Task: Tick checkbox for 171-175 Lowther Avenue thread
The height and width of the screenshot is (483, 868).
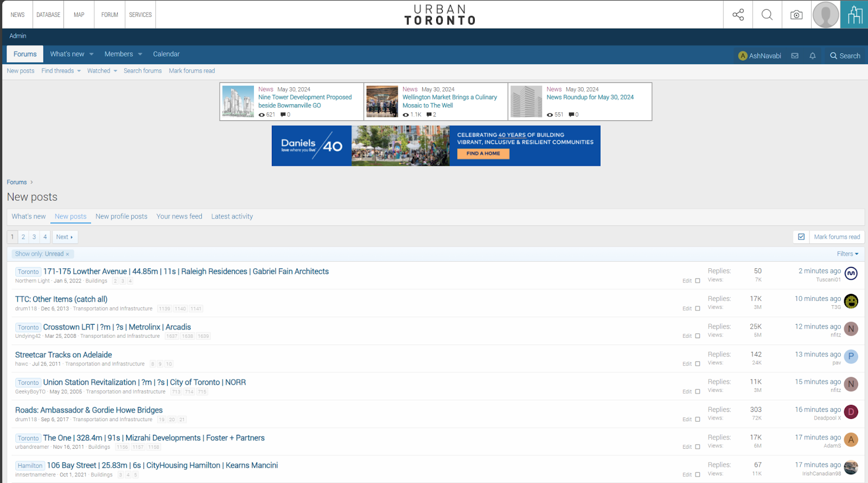Action: point(698,281)
